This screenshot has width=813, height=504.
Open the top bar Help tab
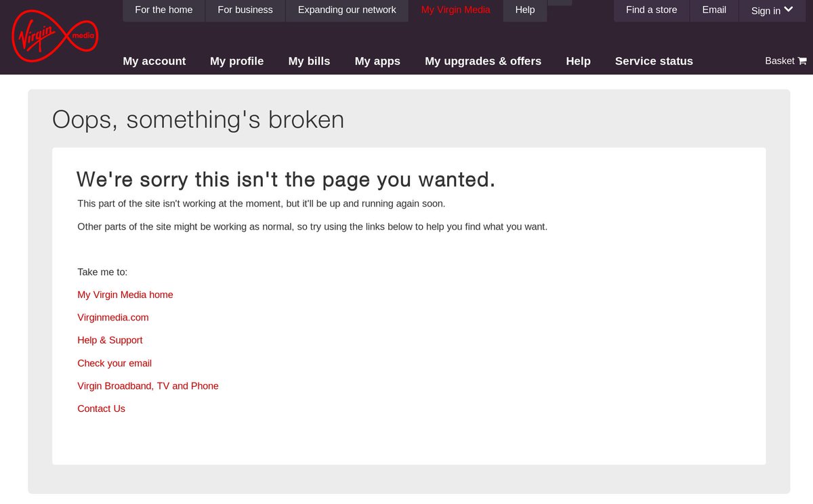pyautogui.click(x=525, y=10)
